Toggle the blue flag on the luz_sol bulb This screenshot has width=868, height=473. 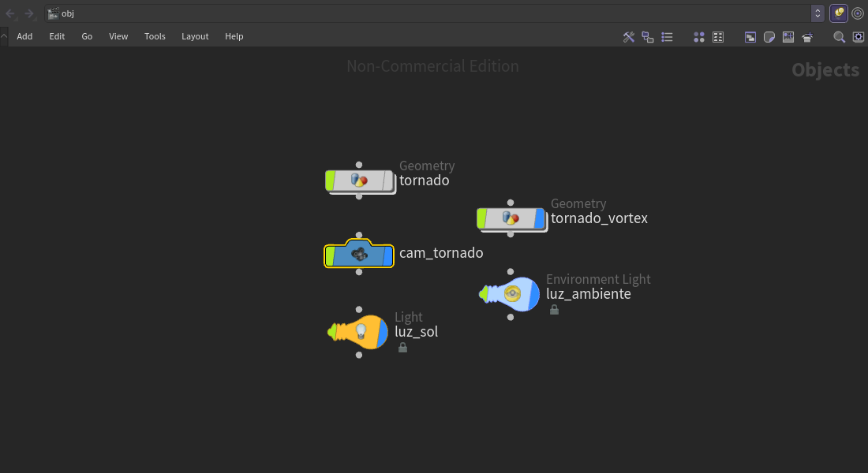[383, 332]
